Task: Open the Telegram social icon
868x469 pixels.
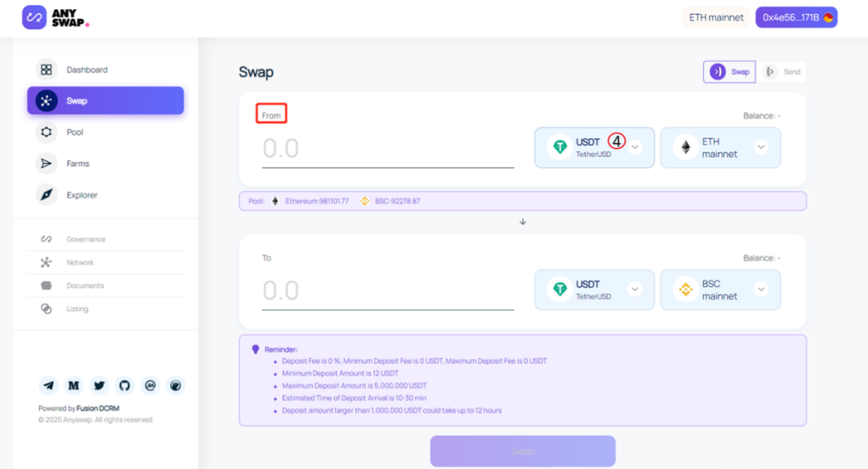Action: [x=49, y=385]
